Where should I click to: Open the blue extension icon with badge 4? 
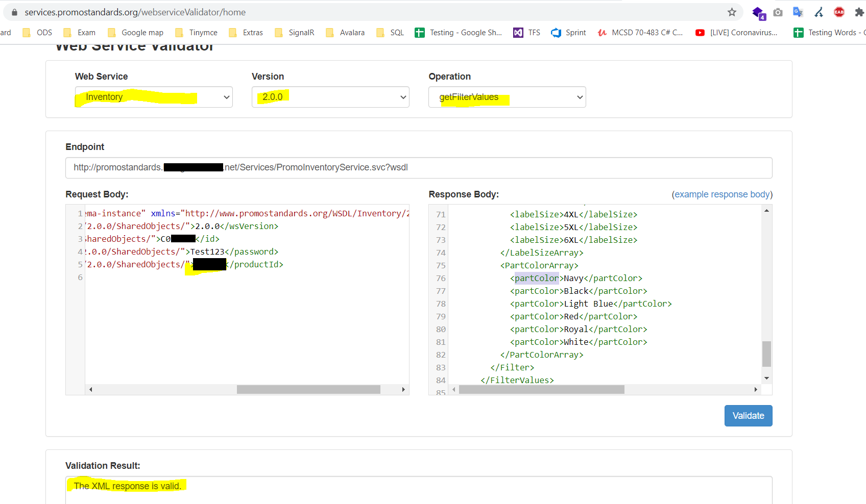758,13
